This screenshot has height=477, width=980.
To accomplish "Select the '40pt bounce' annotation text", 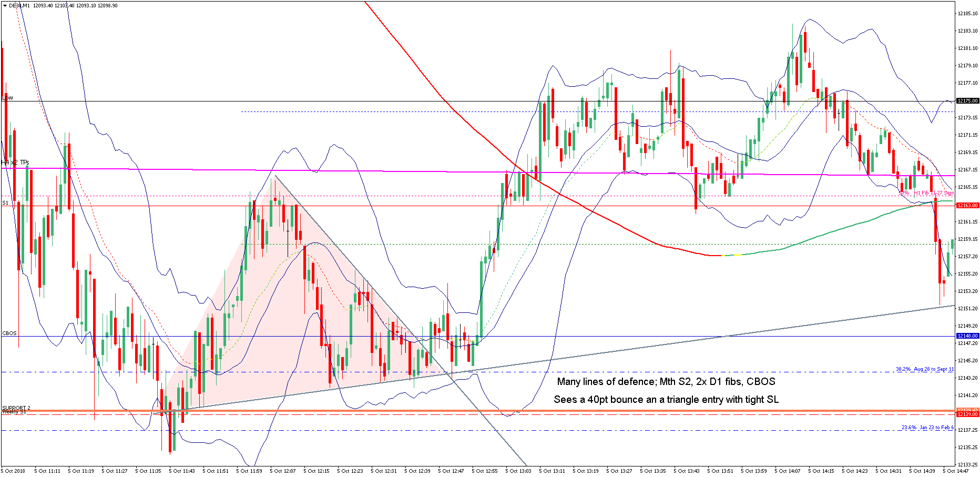I will pyautogui.click(x=666, y=400).
